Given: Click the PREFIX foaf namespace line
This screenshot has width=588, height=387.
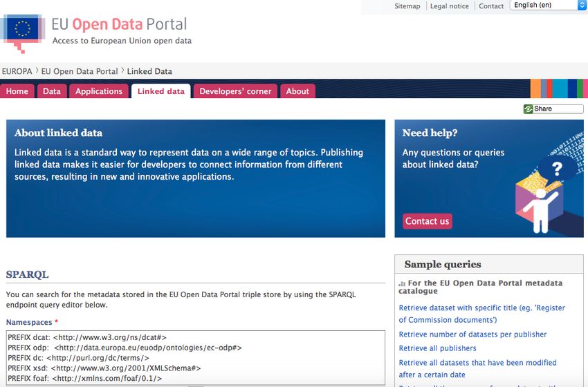Looking at the screenshot, I should (85, 379).
